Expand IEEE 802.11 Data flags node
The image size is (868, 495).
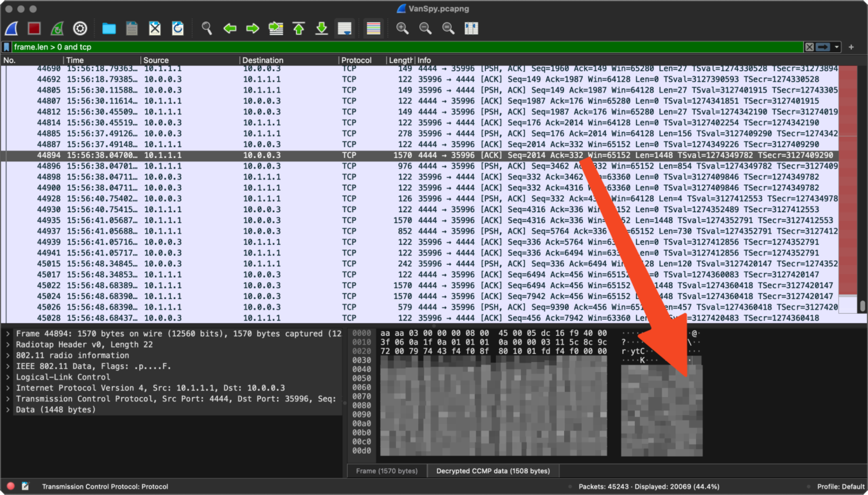[x=7, y=366]
